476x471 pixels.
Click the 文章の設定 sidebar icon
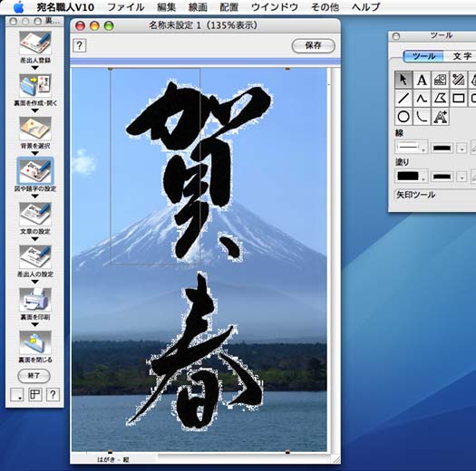tap(35, 214)
